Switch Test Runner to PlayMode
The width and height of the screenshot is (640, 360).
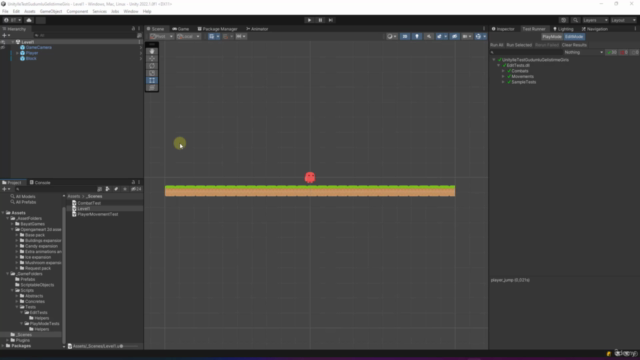pyautogui.click(x=552, y=37)
